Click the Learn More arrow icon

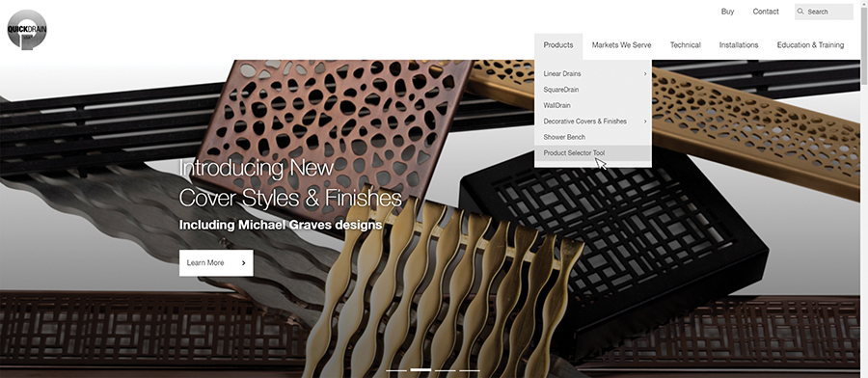pyautogui.click(x=244, y=263)
